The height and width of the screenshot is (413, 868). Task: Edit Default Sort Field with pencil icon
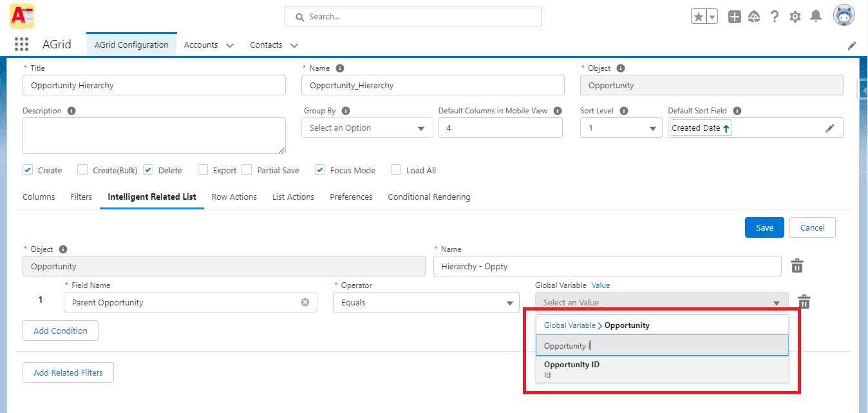click(830, 128)
